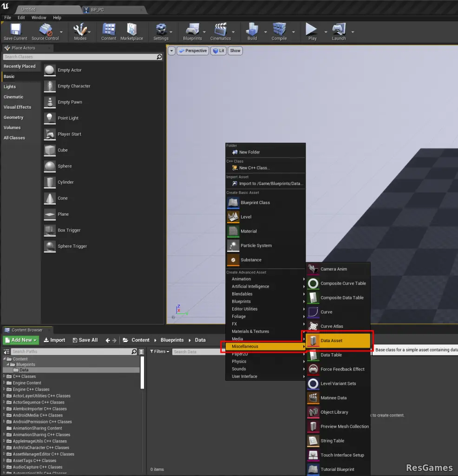Expand Engine Content tree folder
This screenshot has width=458, height=476.
click(4, 383)
